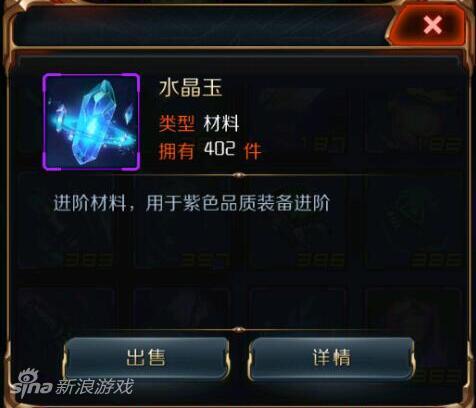Click the orange 拥有 label
476x408 pixels.
coord(177,150)
